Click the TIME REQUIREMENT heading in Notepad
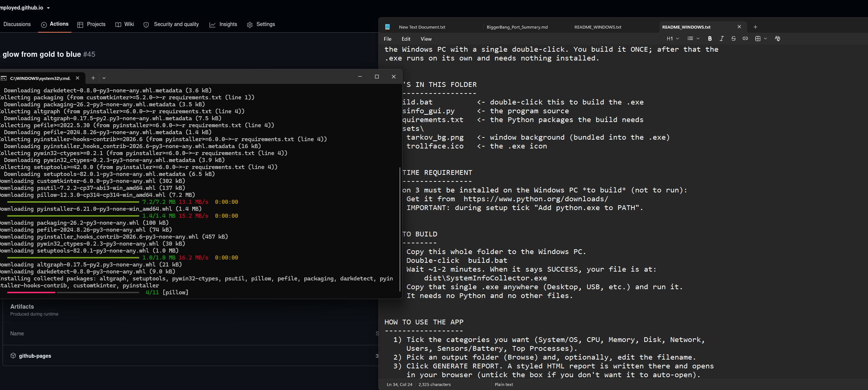This screenshot has width=868, height=390. pyautogui.click(x=437, y=173)
